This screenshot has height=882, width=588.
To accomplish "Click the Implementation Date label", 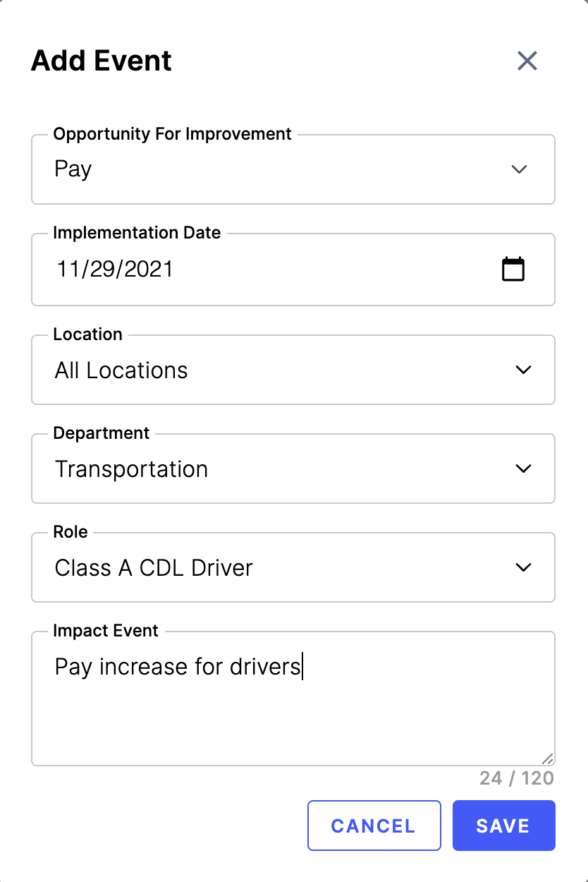I will click(x=137, y=233).
